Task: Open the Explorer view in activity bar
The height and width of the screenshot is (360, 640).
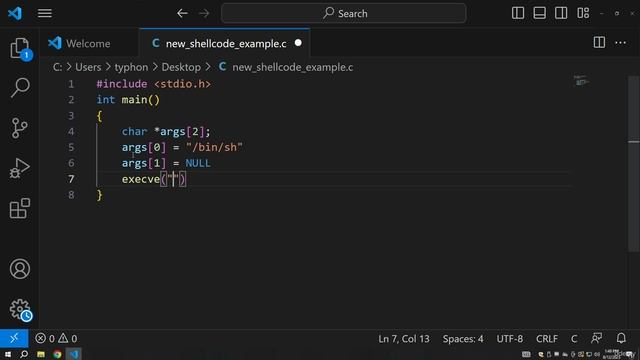Action: [20, 48]
